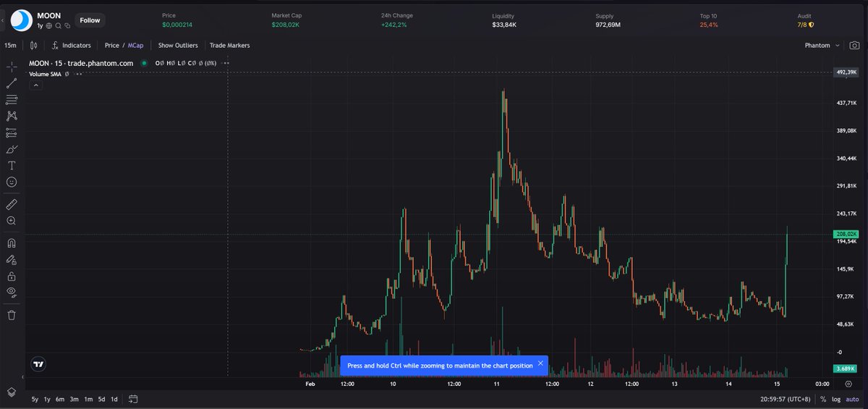Activate the zoom-in magnifier tool
The image size is (868, 409).
12,221
